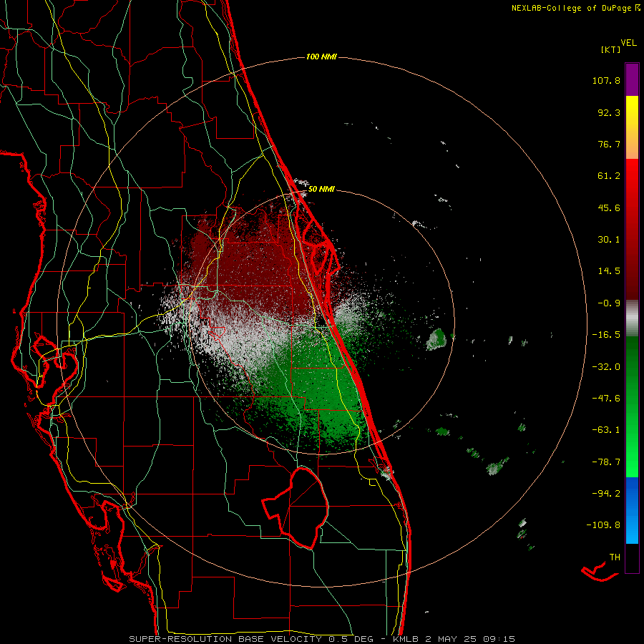Click the isolated green velocity cell near 50 NMI ring east
The width and height of the screenshot is (644, 644).
coord(436,339)
